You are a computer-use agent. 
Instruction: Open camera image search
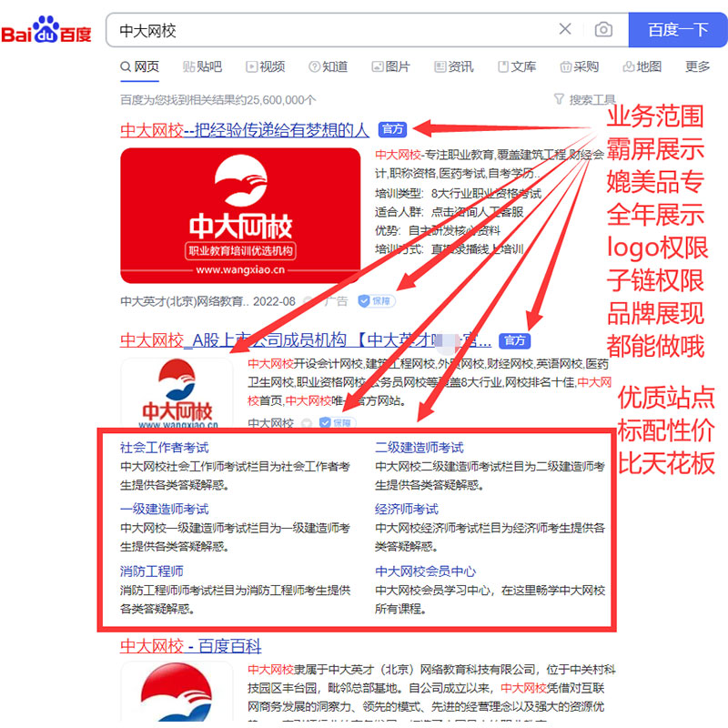coord(603,30)
